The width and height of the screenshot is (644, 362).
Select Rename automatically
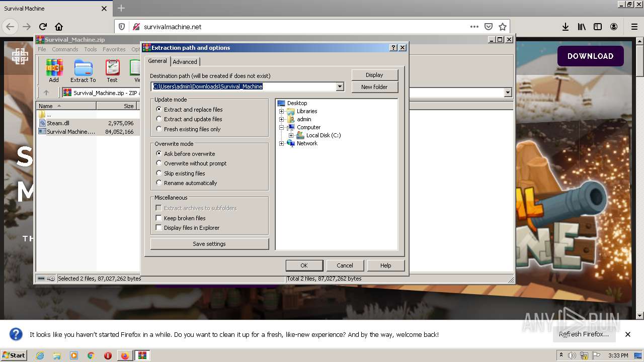coord(186,183)
